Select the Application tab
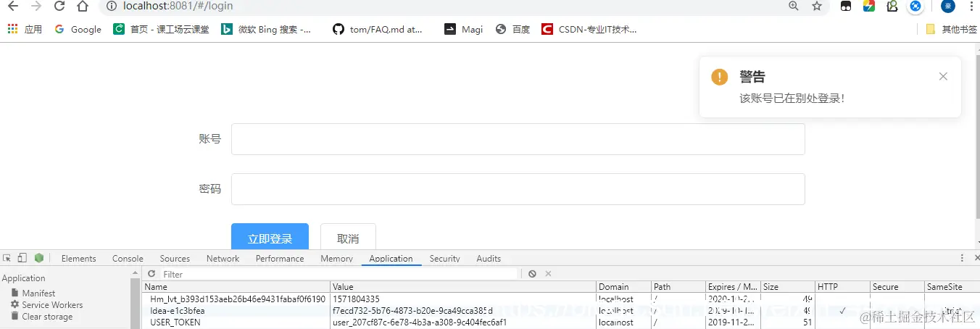Screen dimensions: 980x329 pyautogui.click(x=391, y=259)
